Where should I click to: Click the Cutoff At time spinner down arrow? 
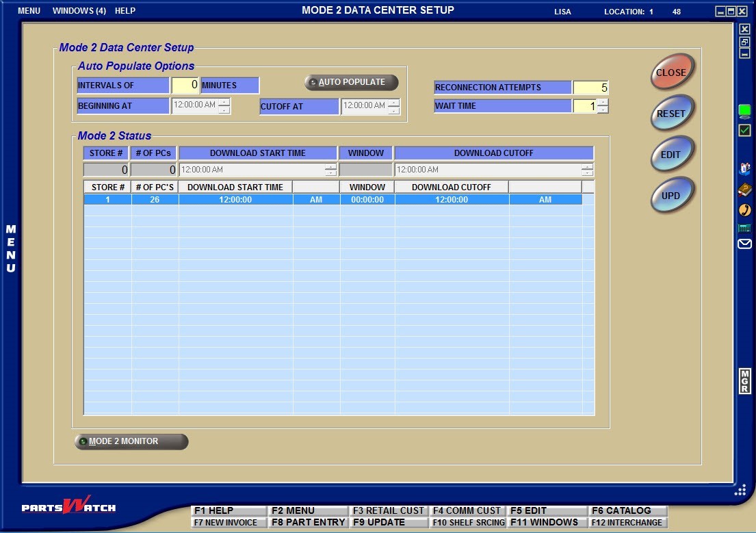[393, 110]
